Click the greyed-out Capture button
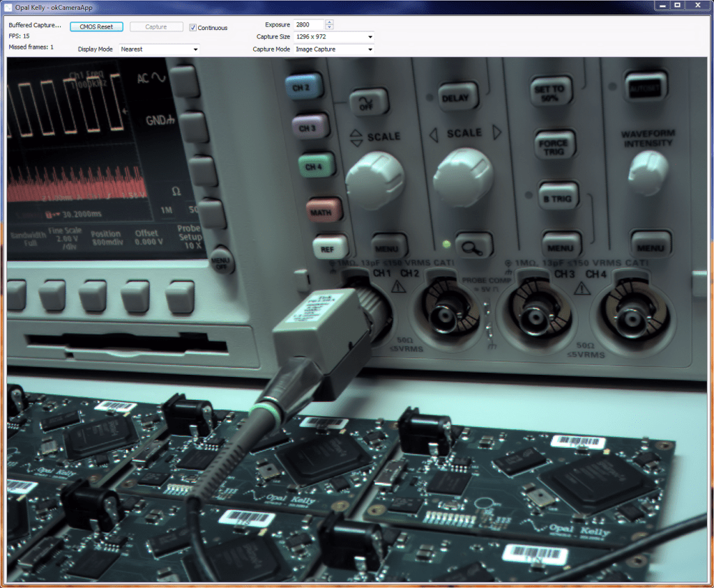The height and width of the screenshot is (588, 714). 156,26
